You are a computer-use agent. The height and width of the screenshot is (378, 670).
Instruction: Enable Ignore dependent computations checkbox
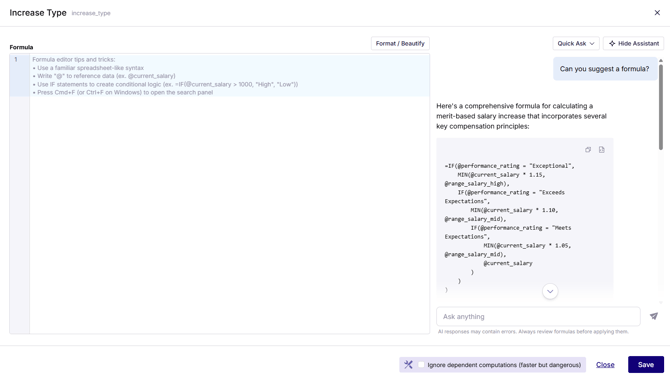[421, 365]
